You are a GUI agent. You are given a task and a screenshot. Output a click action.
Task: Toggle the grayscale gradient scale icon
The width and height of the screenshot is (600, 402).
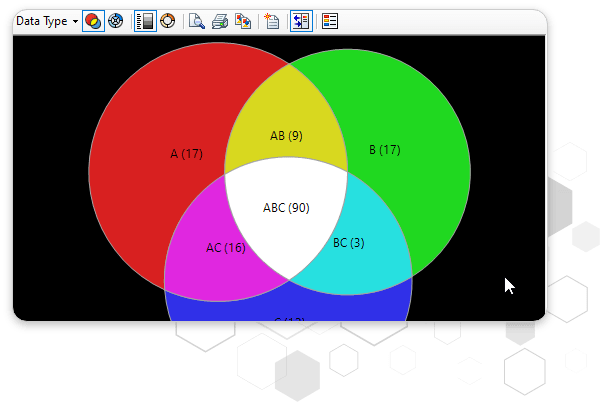click(x=145, y=21)
